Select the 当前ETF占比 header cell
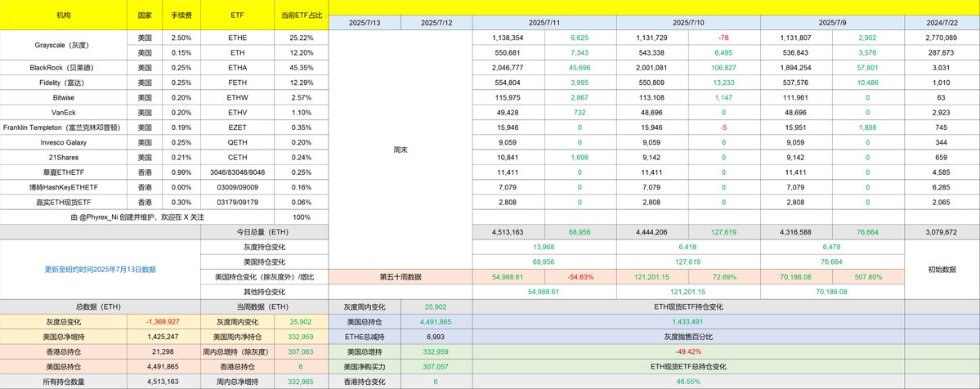 coord(302,15)
